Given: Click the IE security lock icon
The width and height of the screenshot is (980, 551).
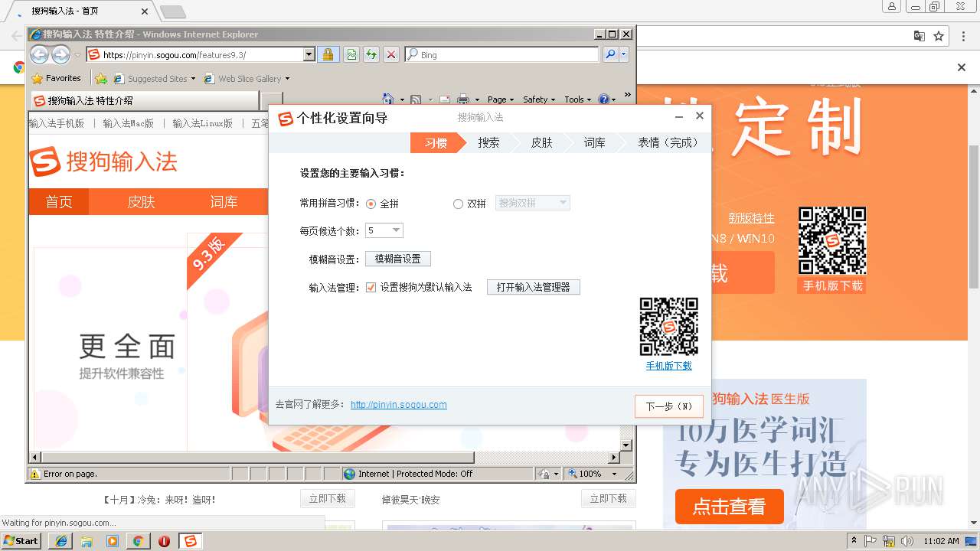Looking at the screenshot, I should pos(328,54).
